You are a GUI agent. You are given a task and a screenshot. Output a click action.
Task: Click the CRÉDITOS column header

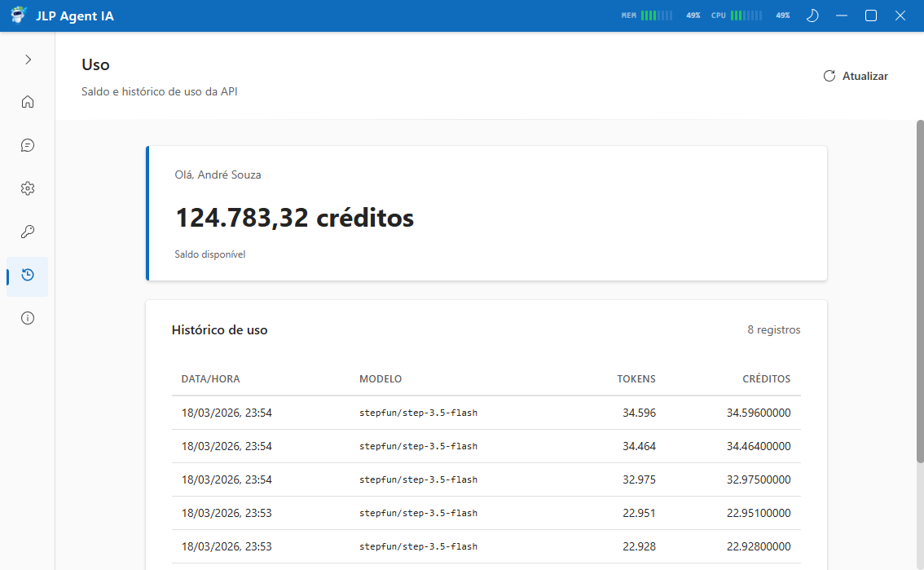pos(766,379)
